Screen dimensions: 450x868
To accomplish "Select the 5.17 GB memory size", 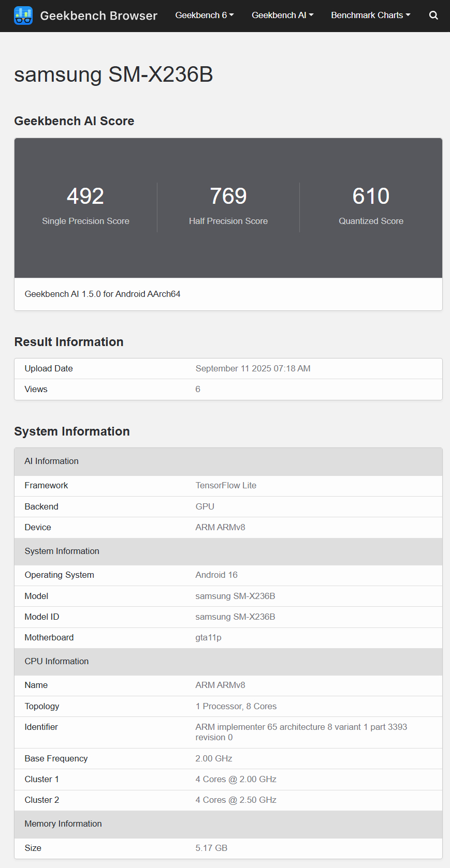I will point(211,848).
